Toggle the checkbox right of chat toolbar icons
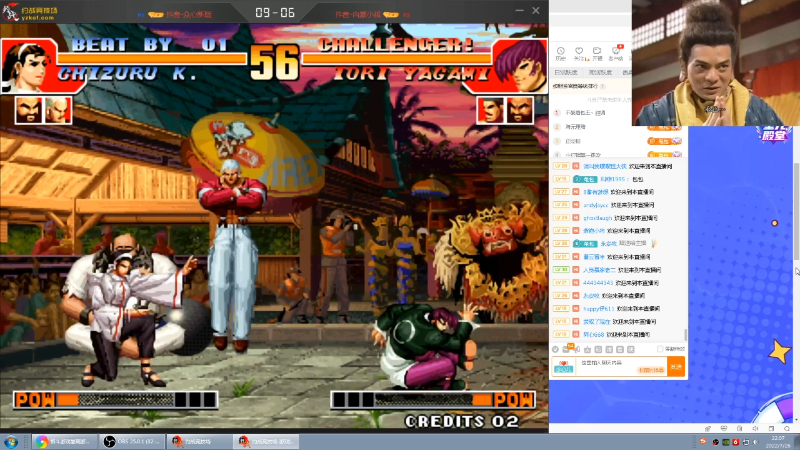This screenshot has height=450, width=800. pyautogui.click(x=660, y=349)
